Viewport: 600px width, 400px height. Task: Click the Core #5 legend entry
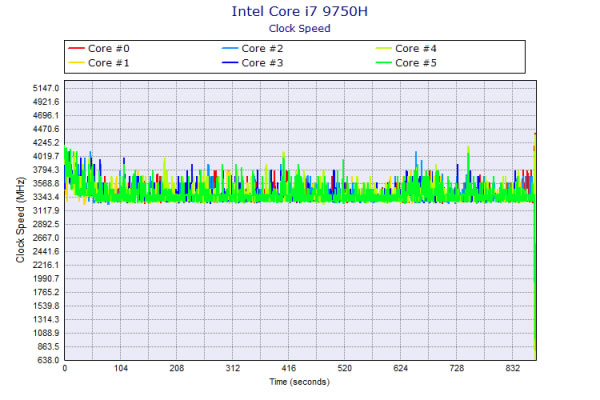406,63
